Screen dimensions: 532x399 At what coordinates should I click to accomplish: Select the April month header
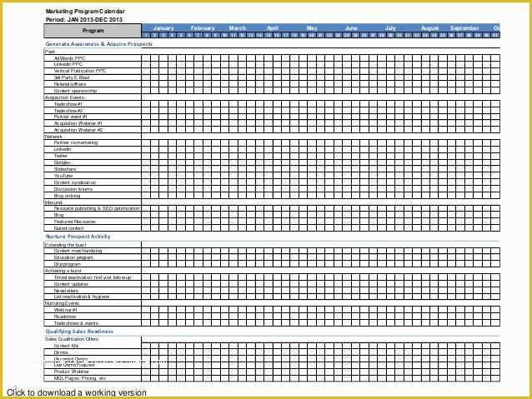273,28
